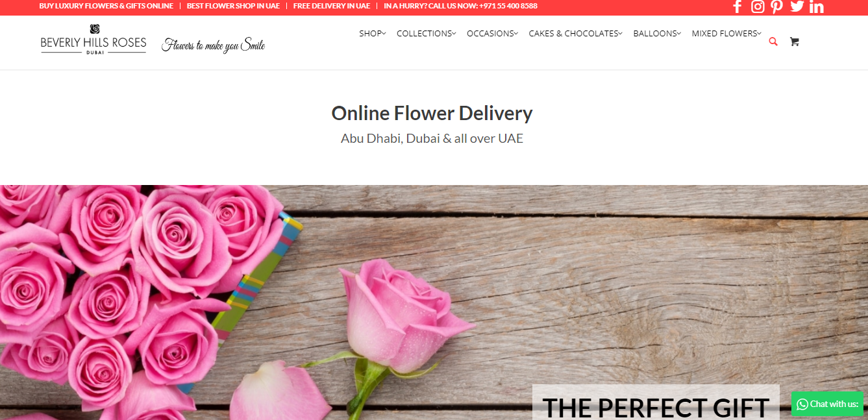Click Free Delivery in UAE link
Screen dimensions: 868x420
pos(332,6)
